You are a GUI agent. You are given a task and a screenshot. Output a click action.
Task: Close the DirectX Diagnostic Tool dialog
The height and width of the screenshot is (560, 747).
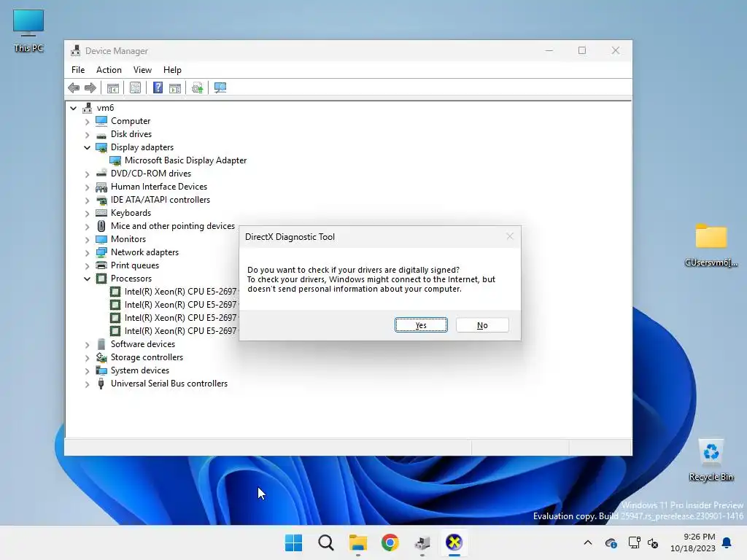pos(510,236)
